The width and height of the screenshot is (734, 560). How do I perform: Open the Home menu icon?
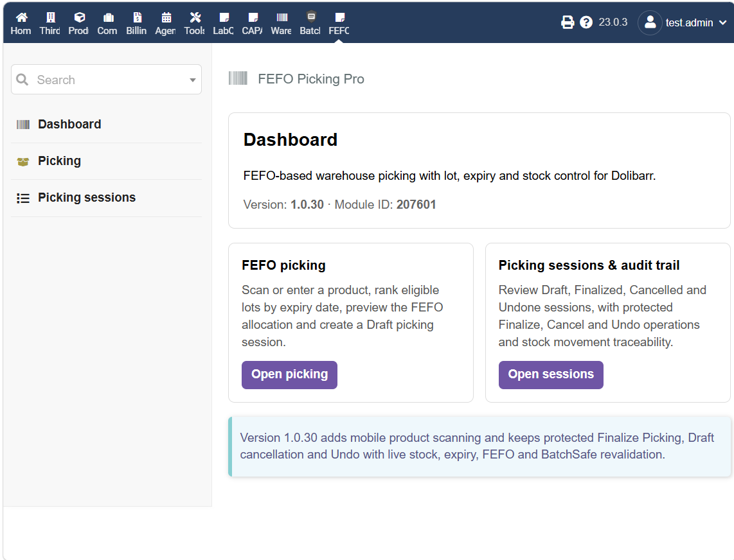pos(21,18)
